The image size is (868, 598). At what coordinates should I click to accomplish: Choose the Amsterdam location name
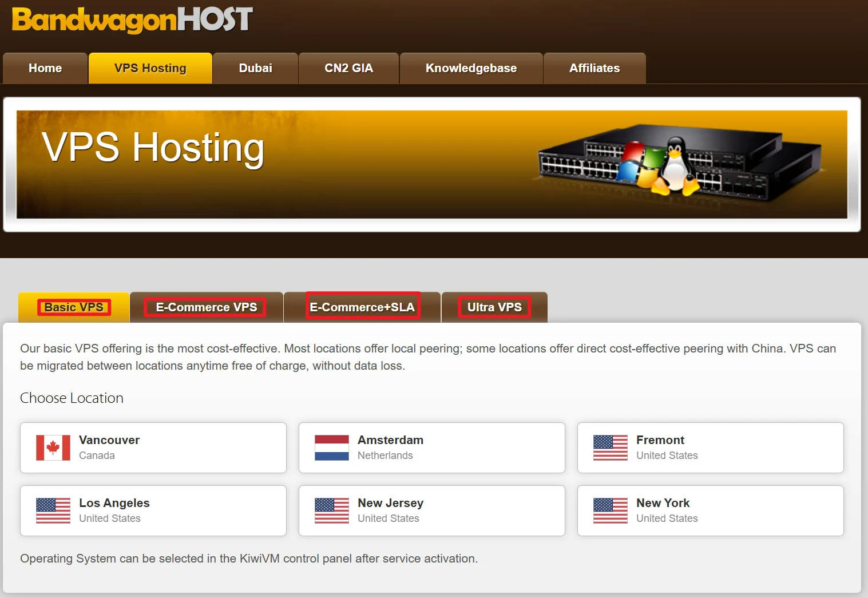[x=390, y=440]
